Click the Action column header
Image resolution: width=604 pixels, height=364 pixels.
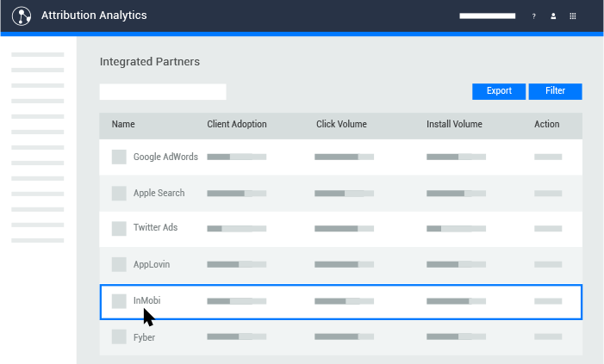coord(546,124)
